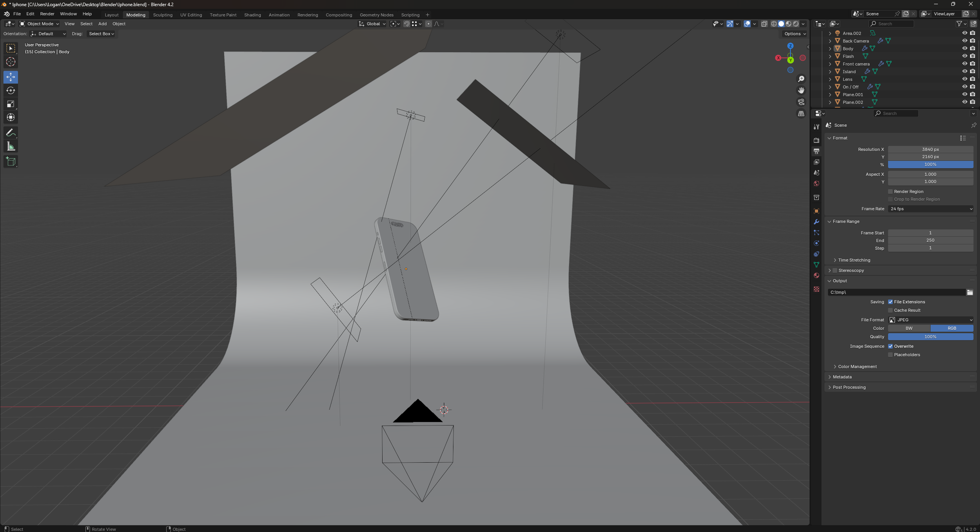
Task: Enable the Render Region checkbox
Action: 891,192
